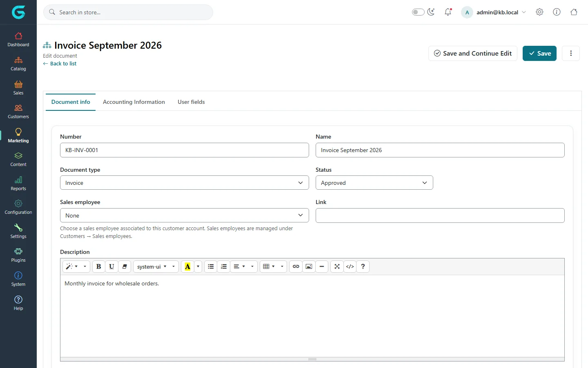Focus the empty Link input field
Screen dimensions: 588x368
440,215
